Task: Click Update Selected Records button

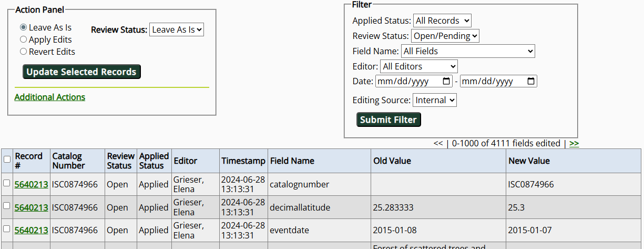Action: point(81,72)
